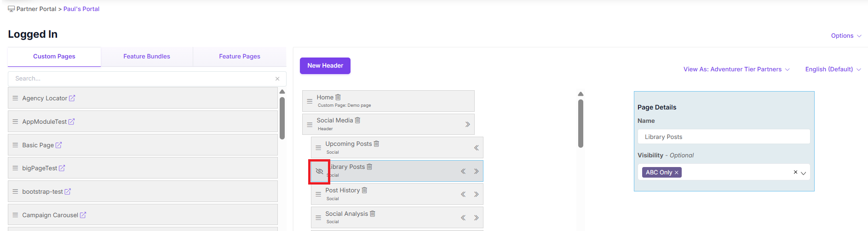This screenshot has width=868, height=231.
Task: Click the 'Page Details' heading
Action: [657, 107]
